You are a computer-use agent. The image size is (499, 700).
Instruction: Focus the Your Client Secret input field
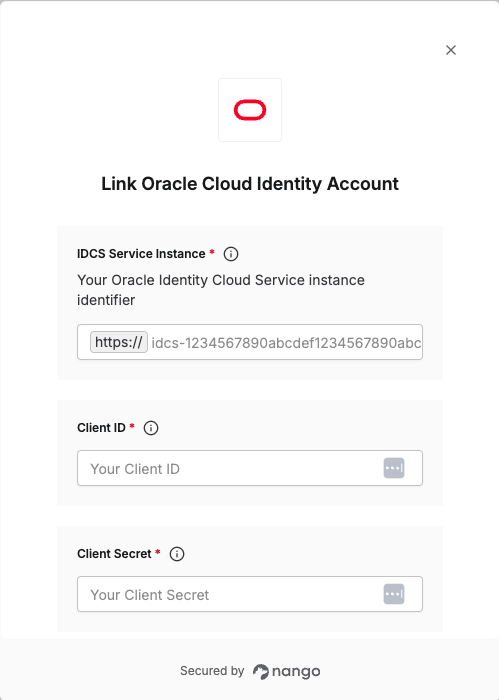pyautogui.click(x=250, y=594)
